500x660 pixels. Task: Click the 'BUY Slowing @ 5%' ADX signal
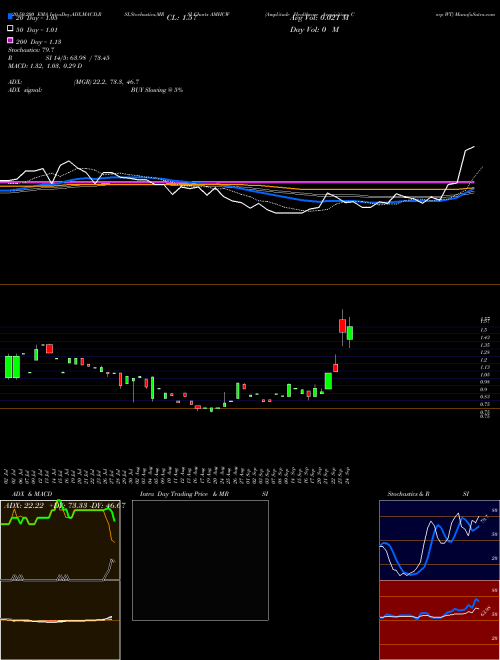tap(157, 90)
